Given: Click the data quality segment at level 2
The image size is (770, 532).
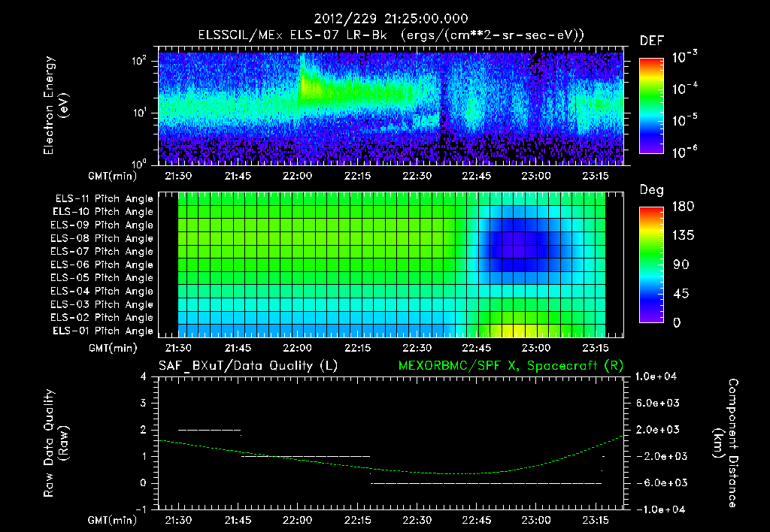Looking at the screenshot, I should [x=209, y=430].
